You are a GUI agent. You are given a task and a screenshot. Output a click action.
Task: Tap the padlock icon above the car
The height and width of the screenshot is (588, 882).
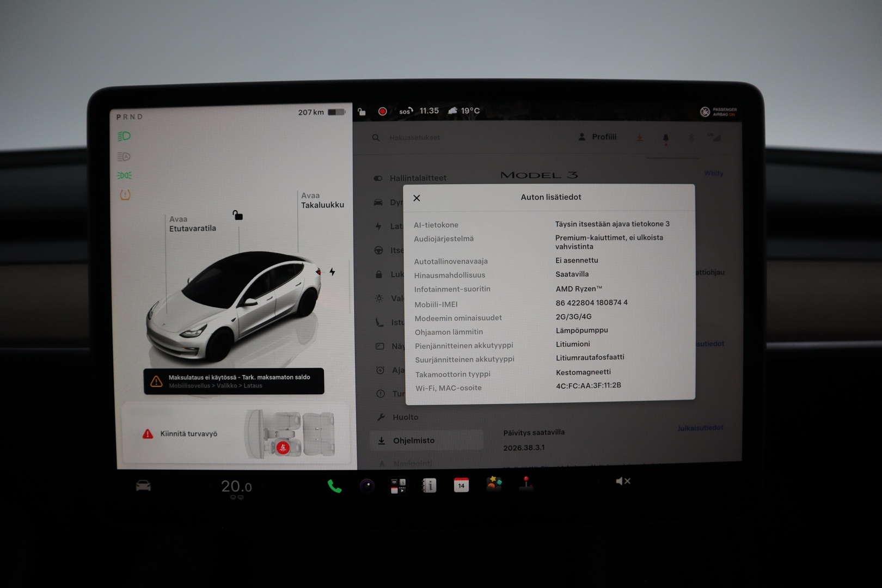pyautogui.click(x=238, y=215)
